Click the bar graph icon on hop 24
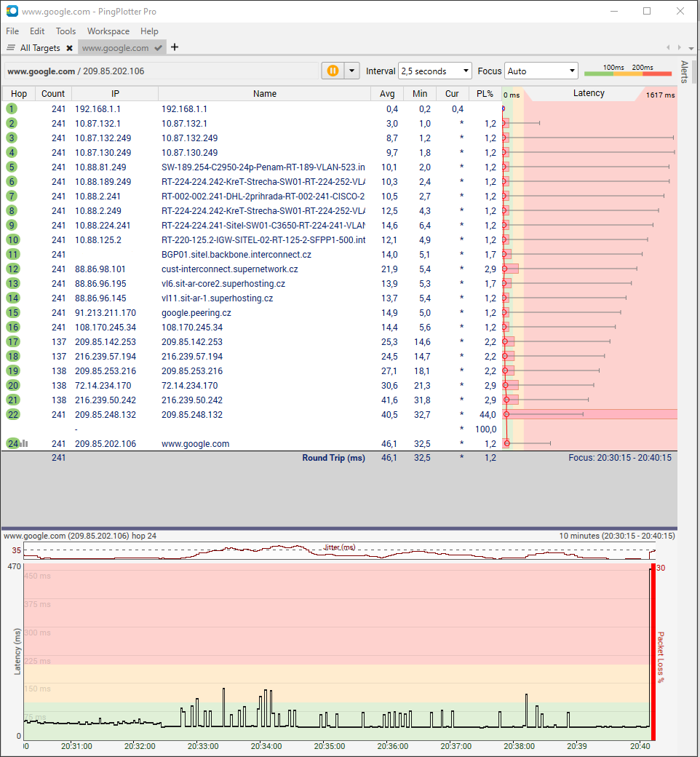The height and width of the screenshot is (757, 700). point(23,443)
